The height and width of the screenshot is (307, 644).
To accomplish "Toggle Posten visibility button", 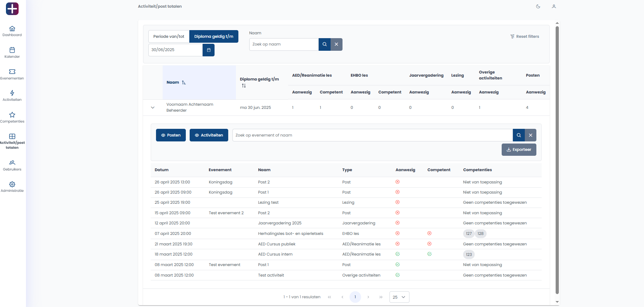I will click(171, 135).
